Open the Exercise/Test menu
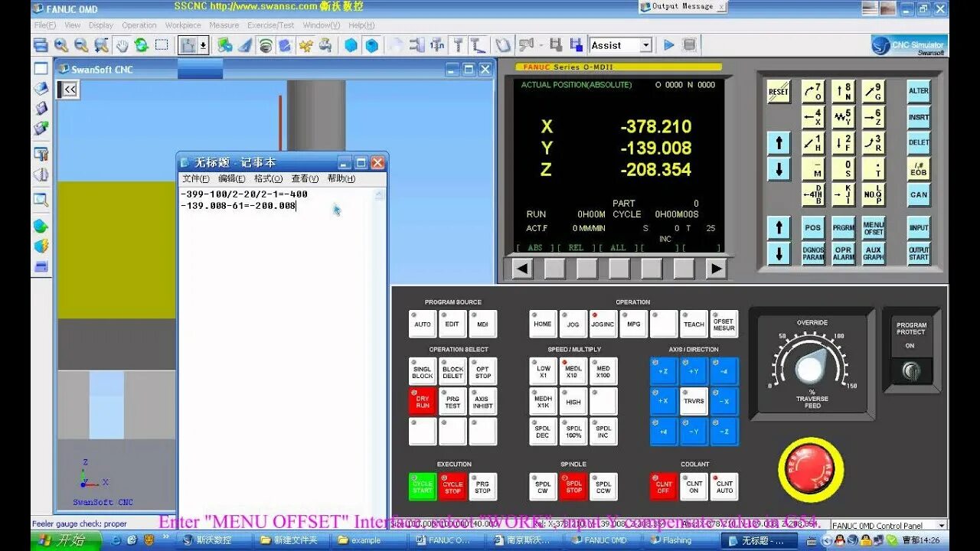The image size is (980, 551). coord(271,25)
